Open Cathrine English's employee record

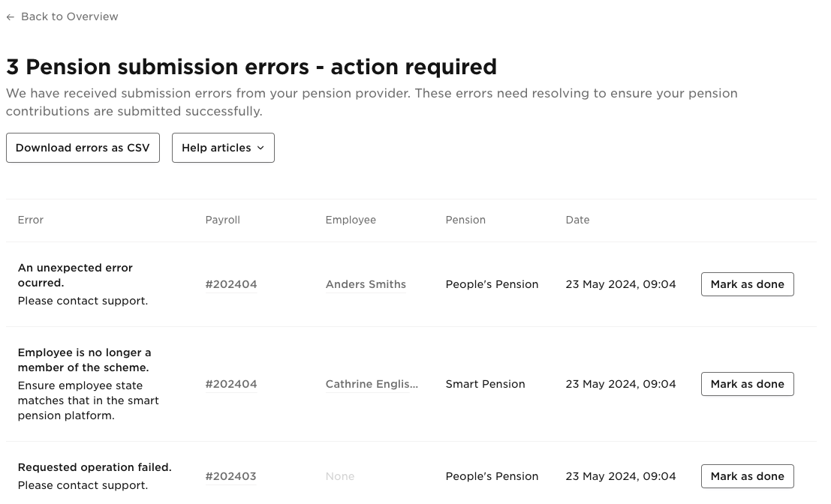click(372, 384)
